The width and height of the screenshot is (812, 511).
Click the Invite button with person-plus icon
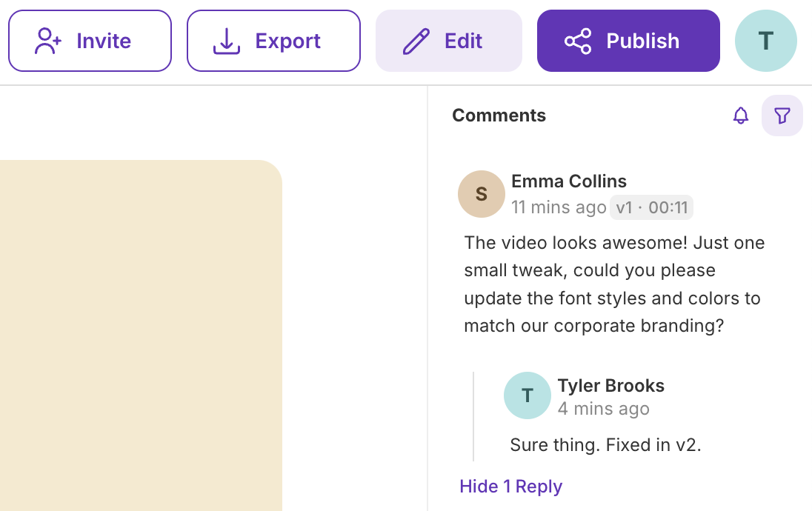click(90, 41)
